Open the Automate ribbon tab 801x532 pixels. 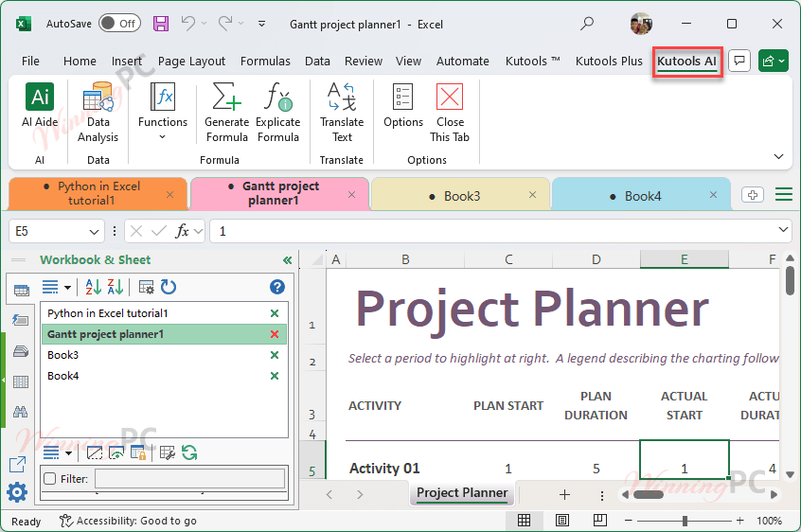click(462, 62)
